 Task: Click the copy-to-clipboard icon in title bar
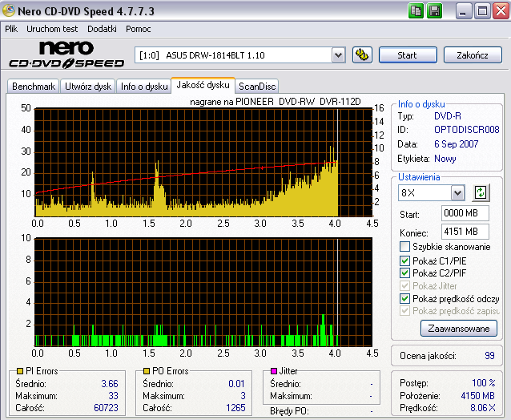[416, 11]
